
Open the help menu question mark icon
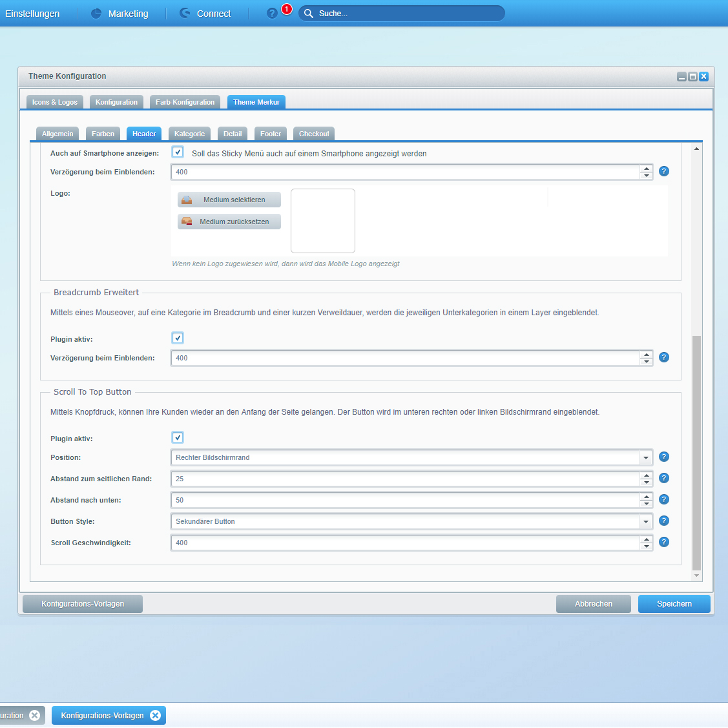coord(272,14)
